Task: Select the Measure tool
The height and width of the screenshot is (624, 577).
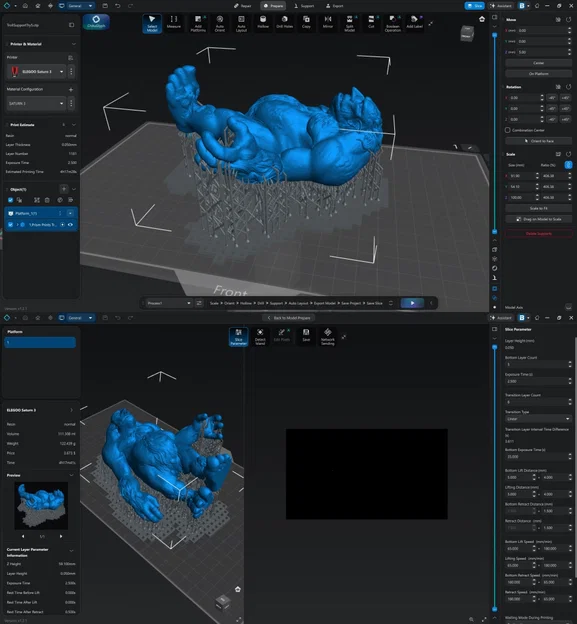Action: click(174, 23)
